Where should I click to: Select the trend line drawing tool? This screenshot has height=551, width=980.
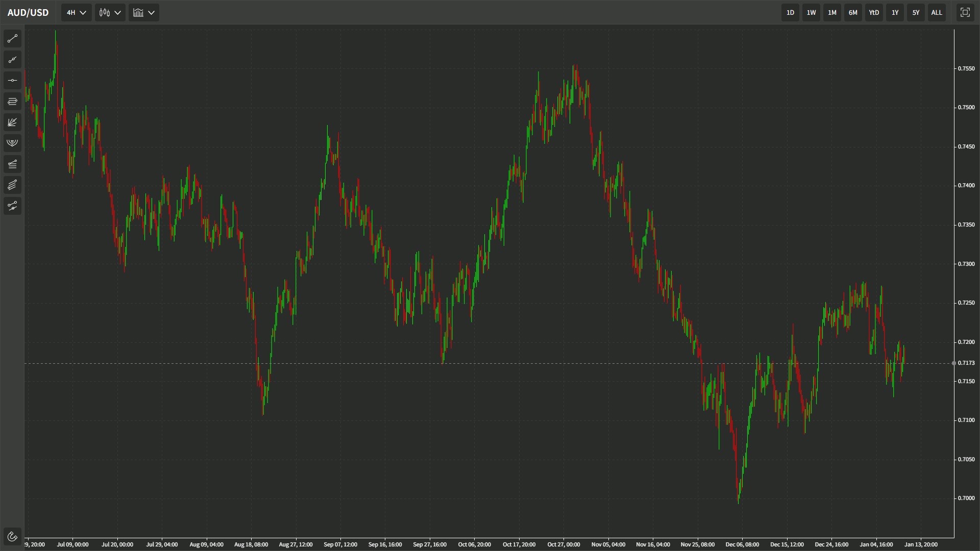[x=12, y=39]
